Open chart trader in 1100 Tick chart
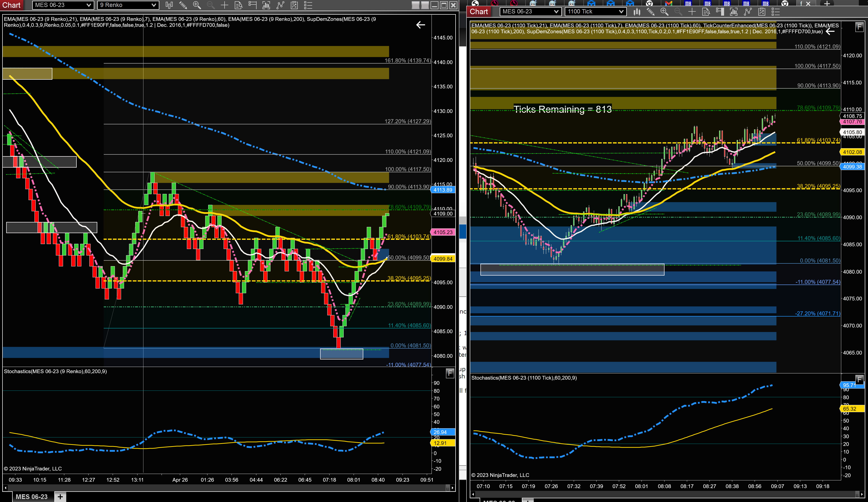 click(720, 12)
